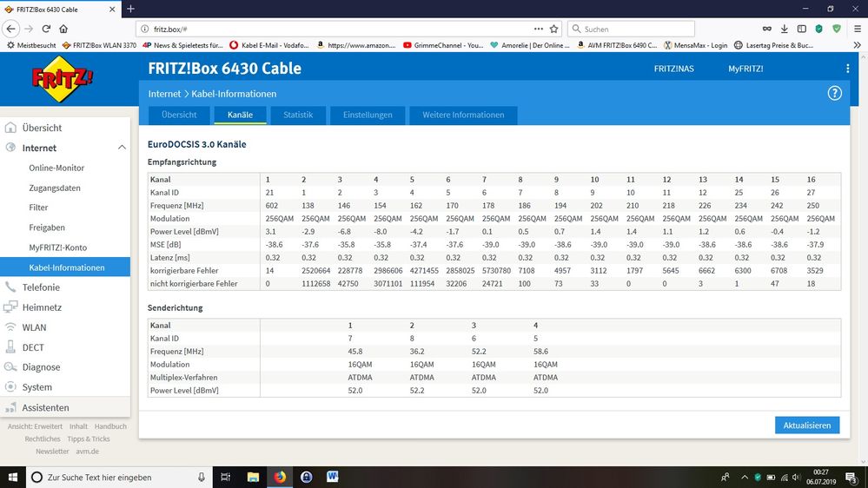Select the Kanäle tab
Screen dimensions: 868x488
pyautogui.click(x=241, y=115)
